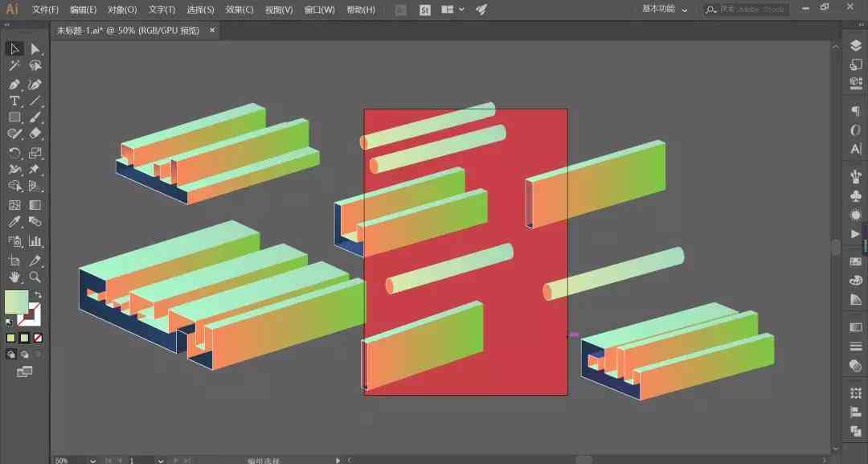Apply Gradient mode button
The height and width of the screenshot is (464, 868).
[24, 338]
